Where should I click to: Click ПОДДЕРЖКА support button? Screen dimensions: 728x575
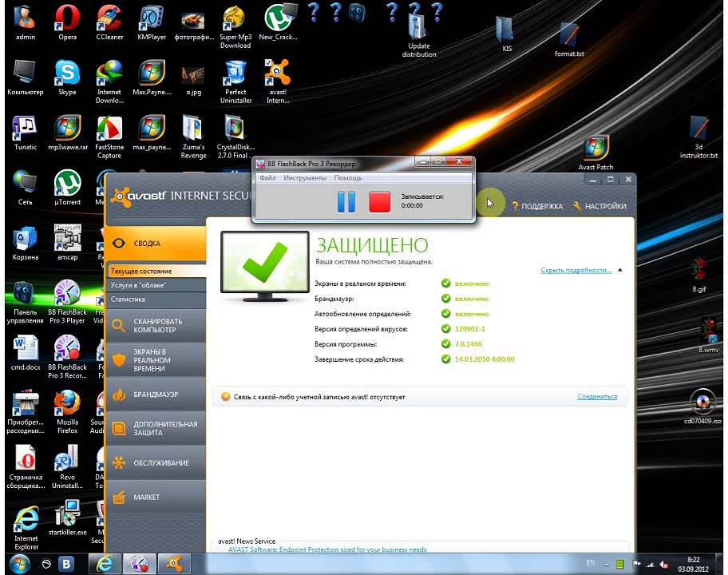pos(537,206)
